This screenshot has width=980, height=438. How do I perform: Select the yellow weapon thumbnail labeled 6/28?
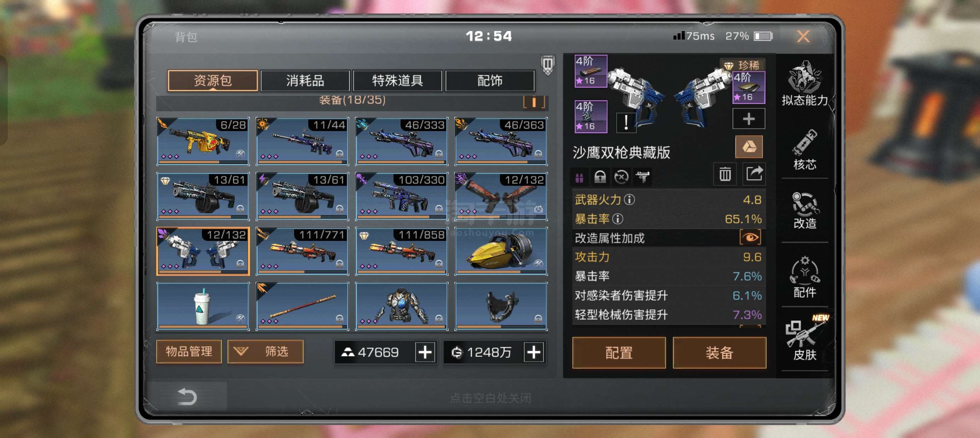203,141
